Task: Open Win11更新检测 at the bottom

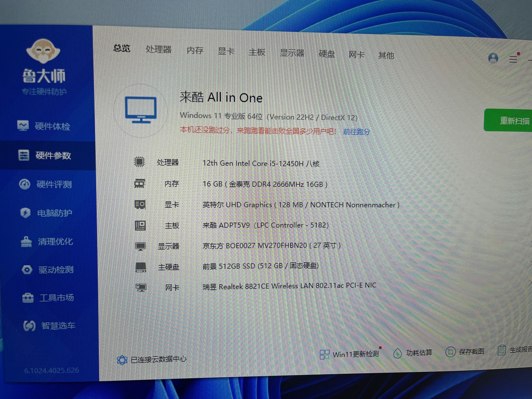Action: (349, 354)
